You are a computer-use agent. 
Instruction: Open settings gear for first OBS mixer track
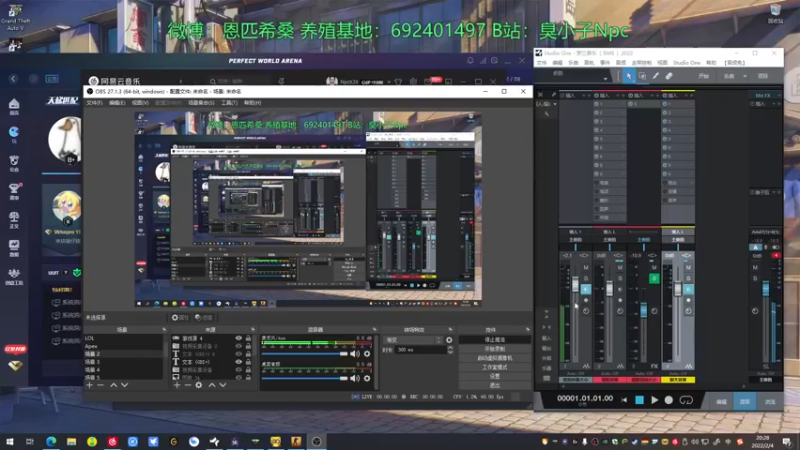(x=367, y=354)
